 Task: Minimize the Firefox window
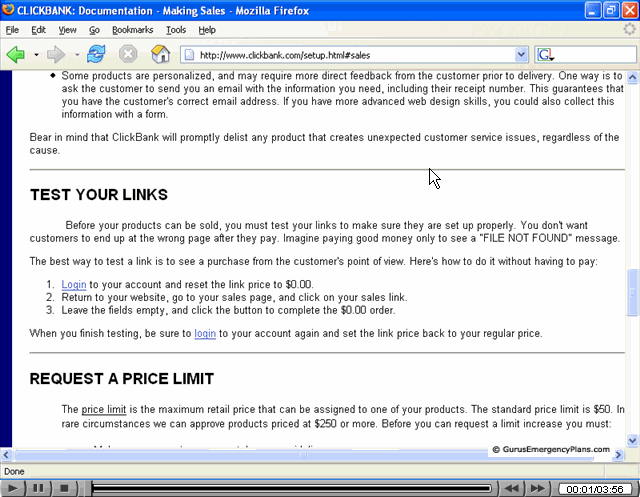(593, 10)
